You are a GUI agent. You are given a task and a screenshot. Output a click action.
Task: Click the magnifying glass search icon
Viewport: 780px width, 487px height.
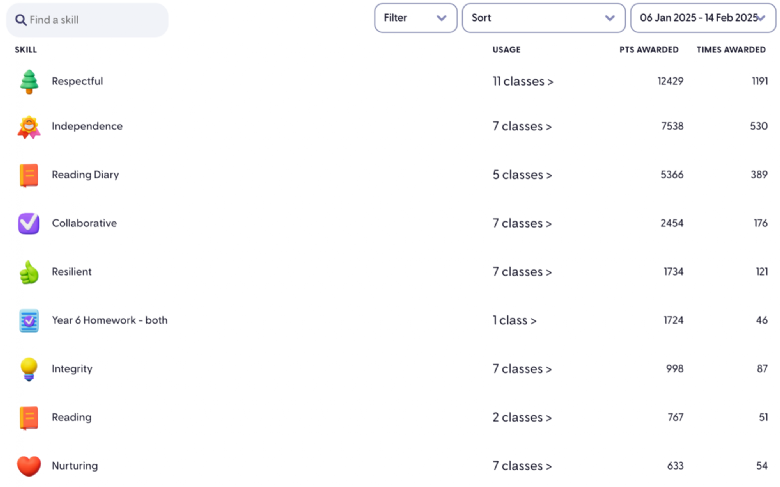[x=20, y=20]
